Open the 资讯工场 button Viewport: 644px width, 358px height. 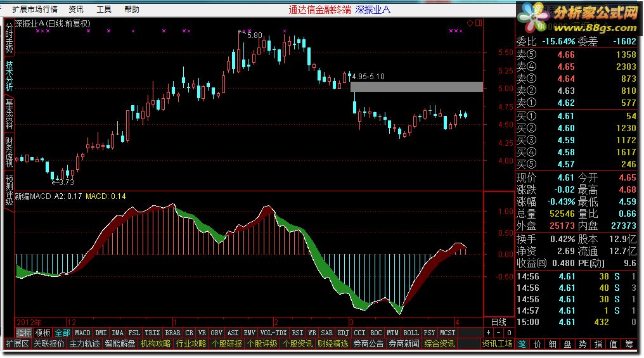tap(498, 343)
